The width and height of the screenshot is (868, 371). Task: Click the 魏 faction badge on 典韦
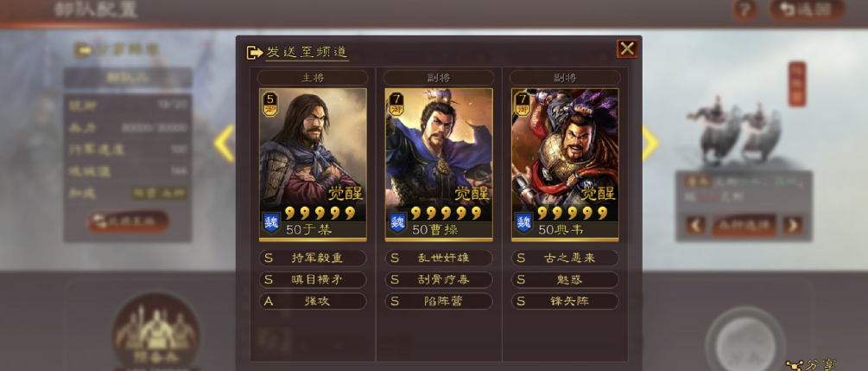(523, 223)
